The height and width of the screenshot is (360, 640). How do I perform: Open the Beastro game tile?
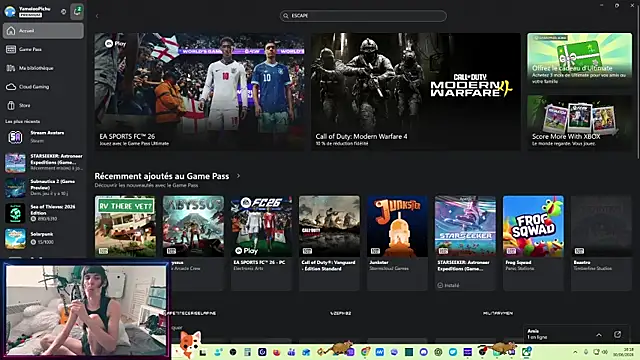(x=601, y=243)
